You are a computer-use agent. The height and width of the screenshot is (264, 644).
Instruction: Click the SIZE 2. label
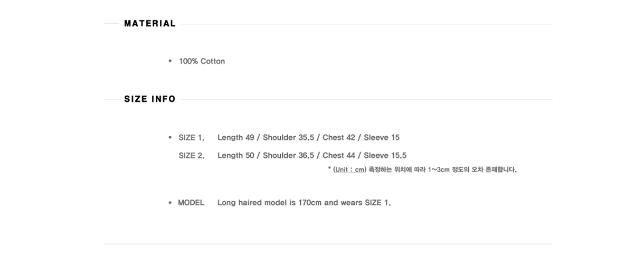click(x=191, y=156)
